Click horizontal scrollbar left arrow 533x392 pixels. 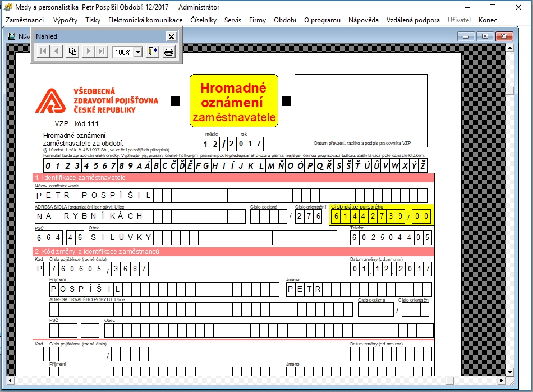click(10, 380)
